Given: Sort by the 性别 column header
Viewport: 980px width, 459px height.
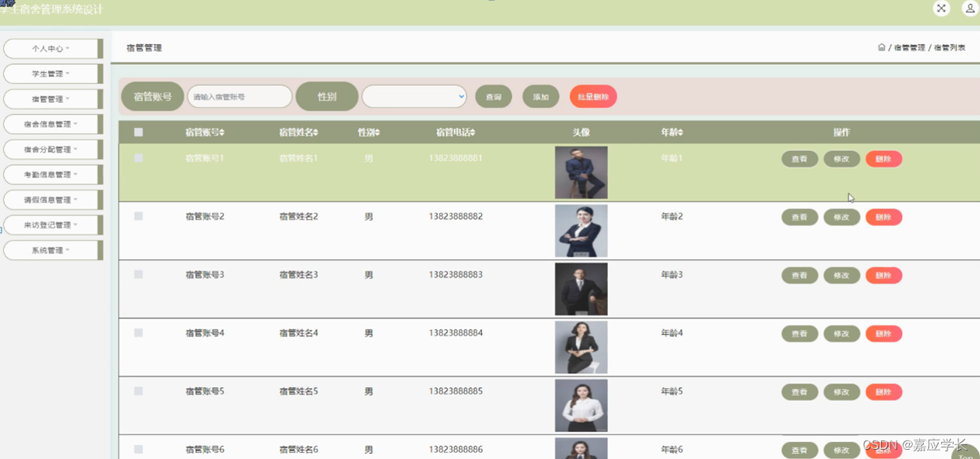Looking at the screenshot, I should (368, 133).
